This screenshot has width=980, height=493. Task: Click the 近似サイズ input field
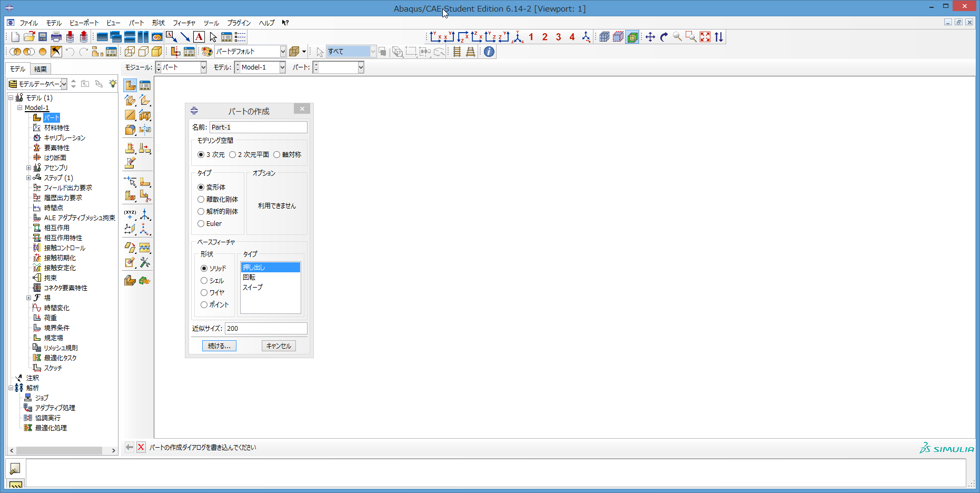coord(266,328)
